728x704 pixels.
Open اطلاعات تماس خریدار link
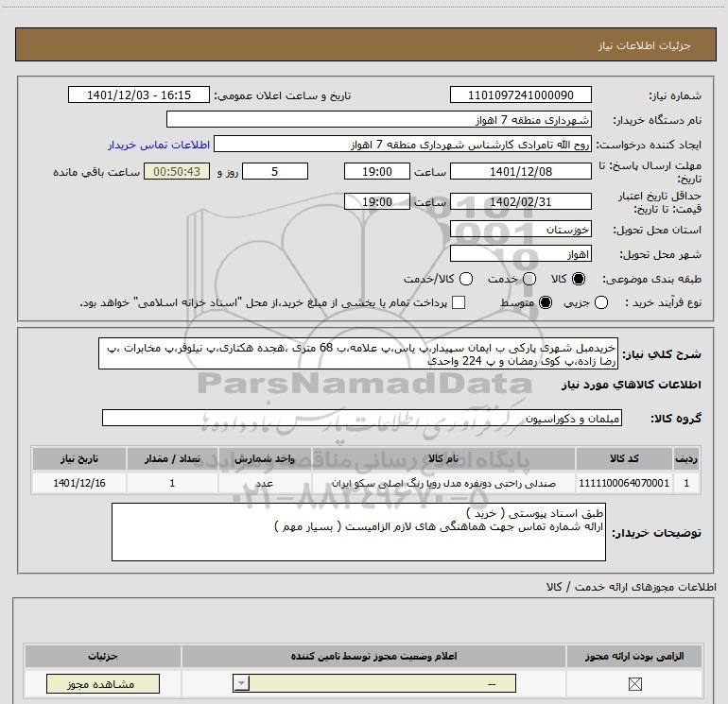coord(159,145)
